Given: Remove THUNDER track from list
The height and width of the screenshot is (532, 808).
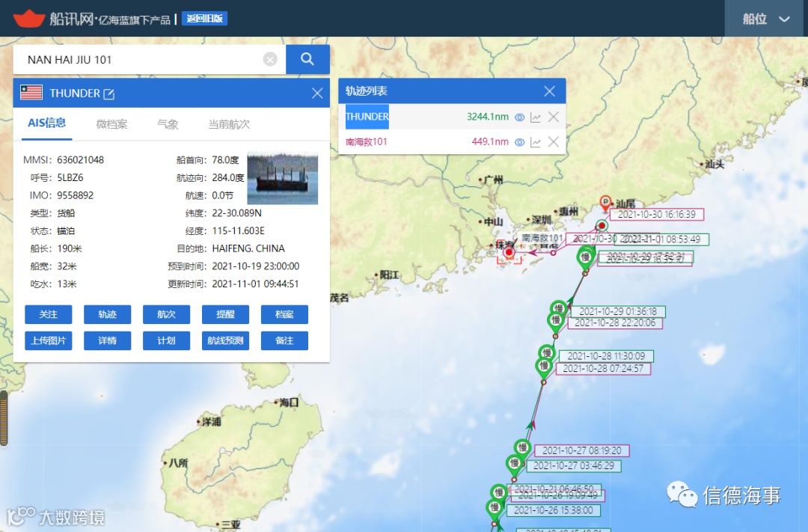Looking at the screenshot, I should (x=554, y=117).
